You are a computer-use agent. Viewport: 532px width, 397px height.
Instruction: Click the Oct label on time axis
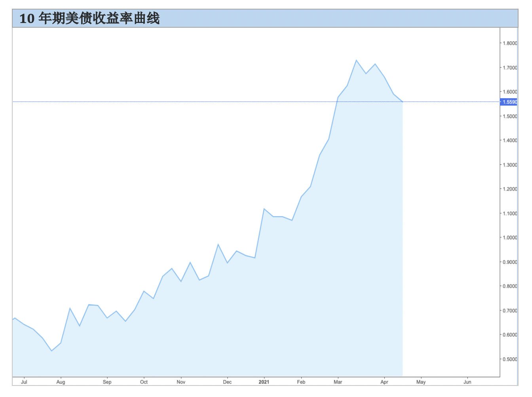point(144,382)
